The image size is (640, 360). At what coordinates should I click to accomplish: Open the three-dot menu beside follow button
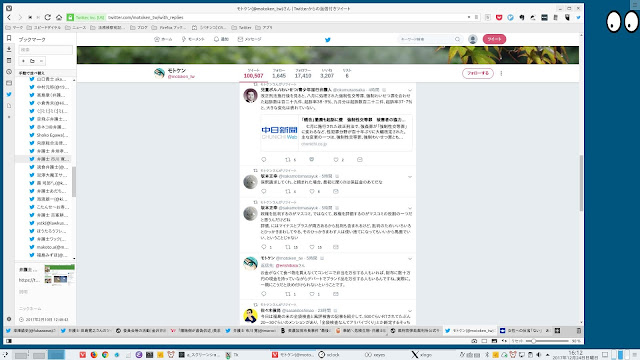coord(501,73)
